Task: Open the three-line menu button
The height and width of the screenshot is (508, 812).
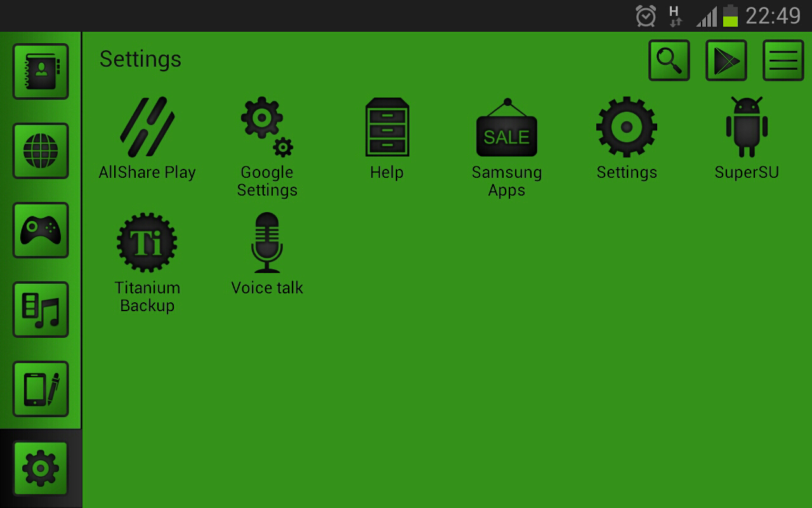Action: pyautogui.click(x=783, y=60)
